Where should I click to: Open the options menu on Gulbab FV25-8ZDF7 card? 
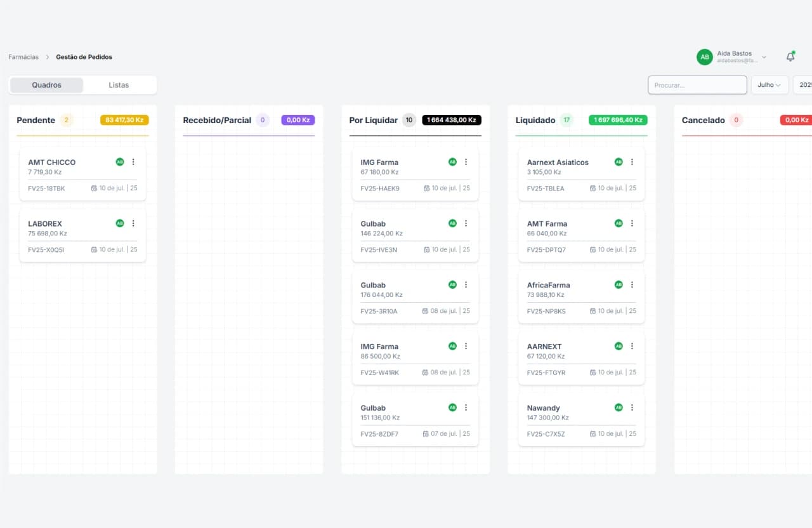tap(466, 407)
